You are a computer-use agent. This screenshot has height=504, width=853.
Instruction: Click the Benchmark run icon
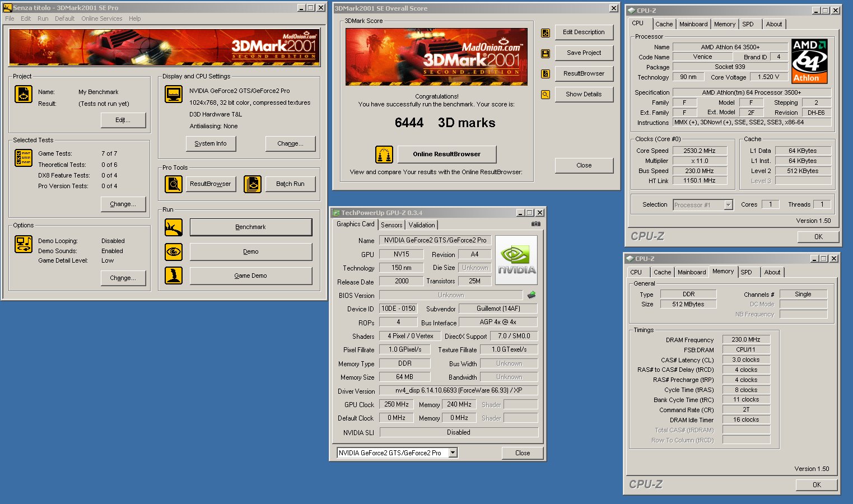click(174, 227)
